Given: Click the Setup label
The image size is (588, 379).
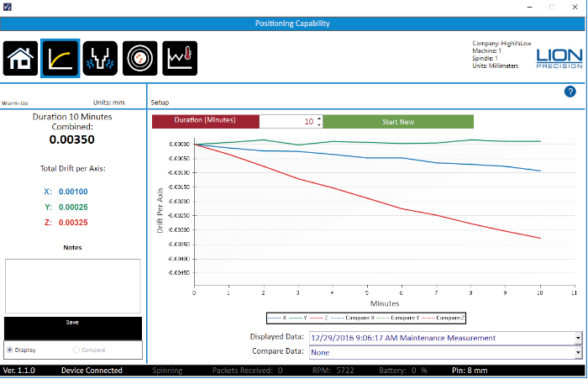Looking at the screenshot, I should [160, 103].
